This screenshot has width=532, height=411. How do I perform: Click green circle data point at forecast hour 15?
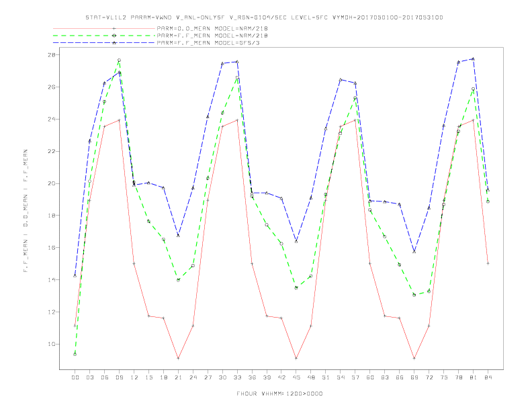[x=148, y=222]
